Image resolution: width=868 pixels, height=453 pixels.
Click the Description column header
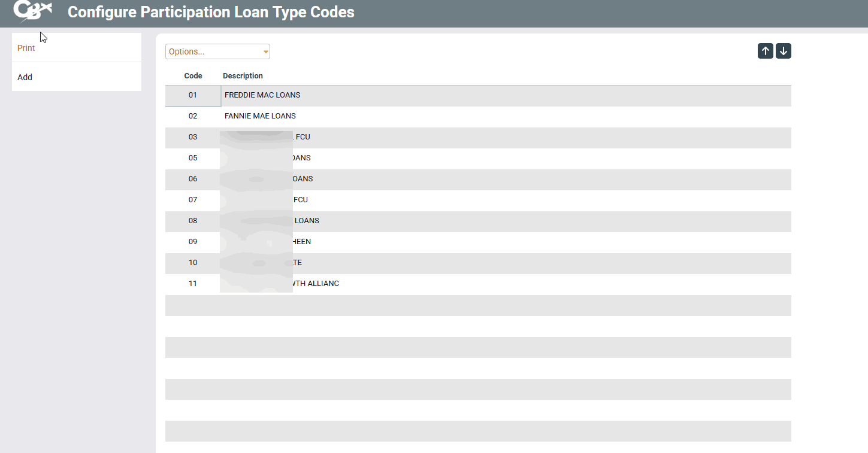coord(243,76)
